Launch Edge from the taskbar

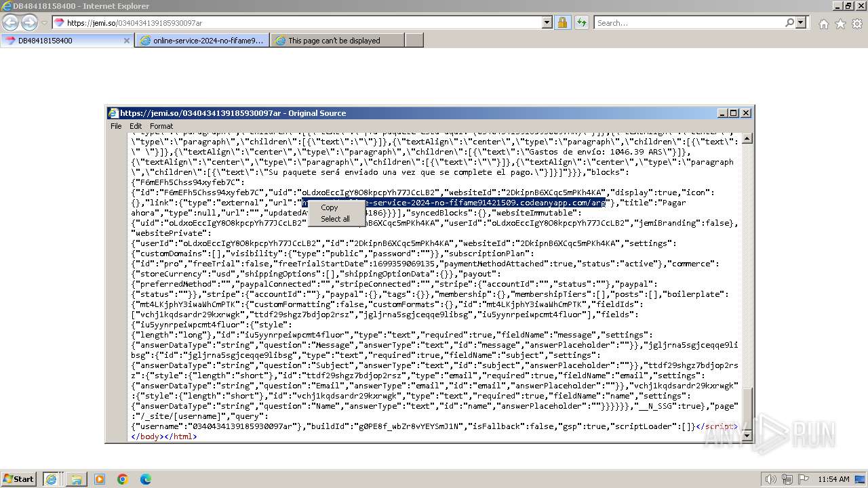coord(145,479)
